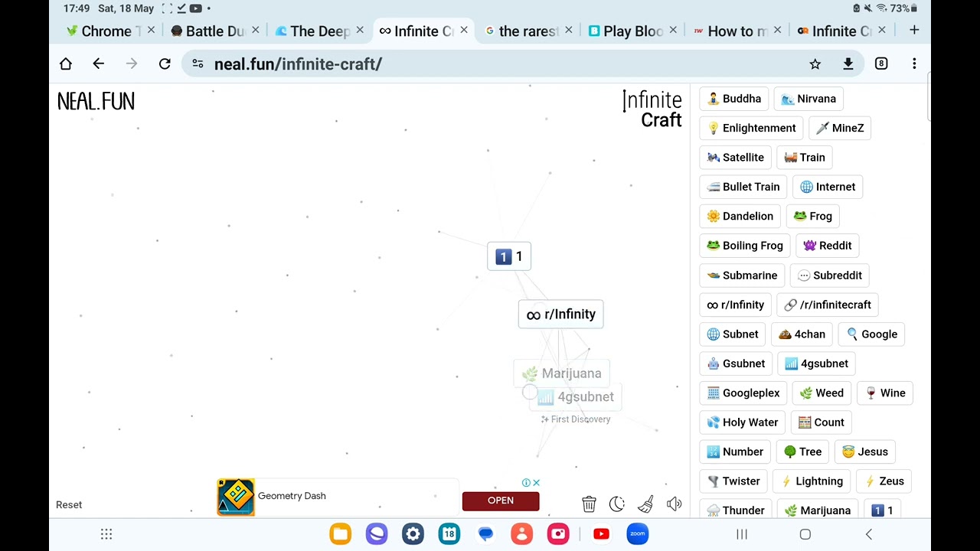Click OPEN on Geometry Dash ad
The height and width of the screenshot is (551, 980).
pos(501,500)
